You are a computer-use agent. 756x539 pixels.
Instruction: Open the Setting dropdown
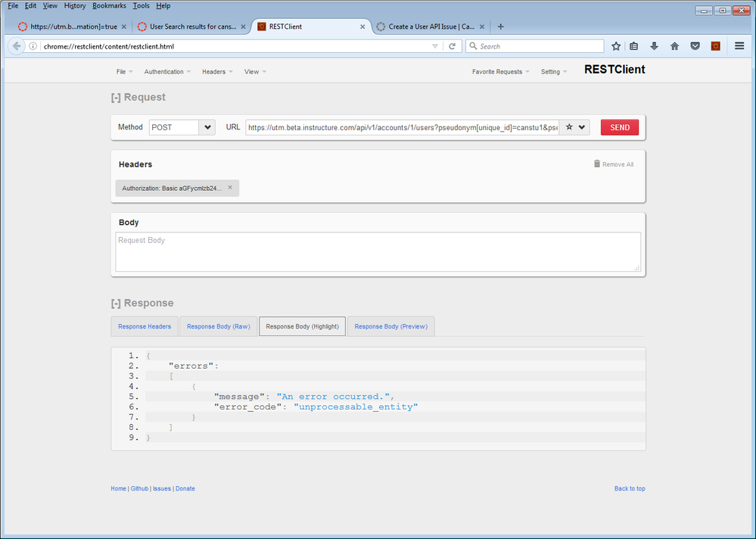(x=553, y=72)
